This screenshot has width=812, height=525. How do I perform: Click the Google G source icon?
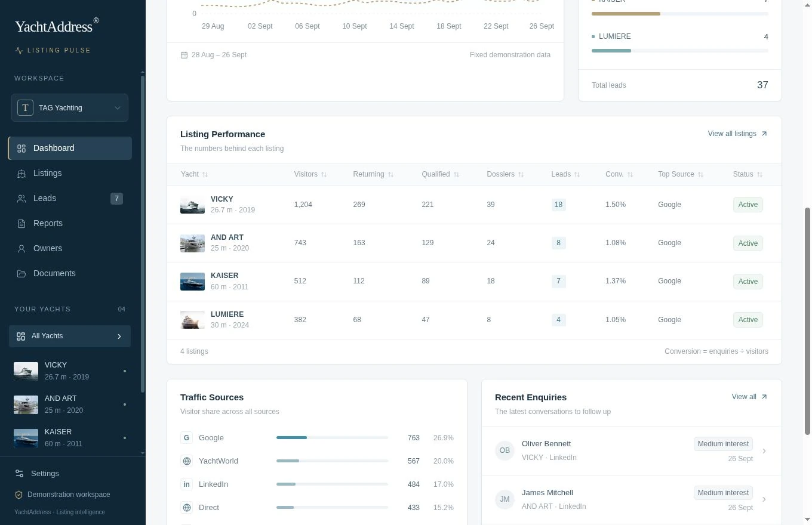[186, 438]
